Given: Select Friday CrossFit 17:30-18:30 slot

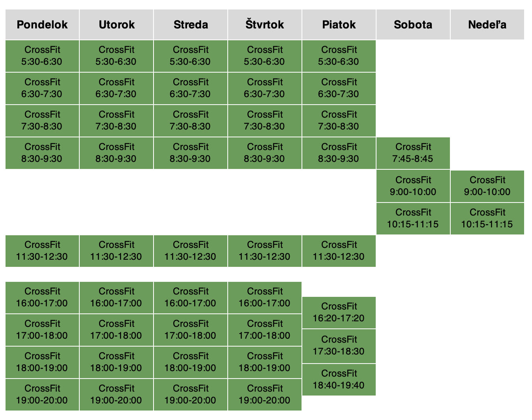Looking at the screenshot, I should (339, 346).
